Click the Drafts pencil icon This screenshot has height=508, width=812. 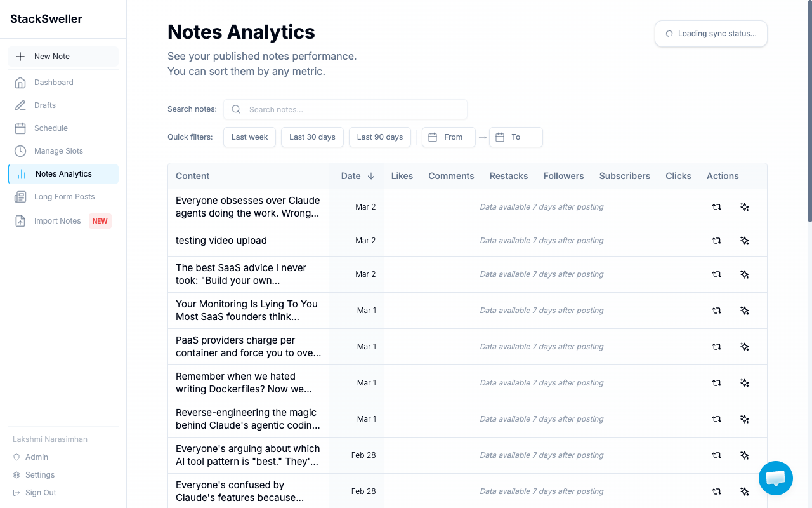[20, 105]
